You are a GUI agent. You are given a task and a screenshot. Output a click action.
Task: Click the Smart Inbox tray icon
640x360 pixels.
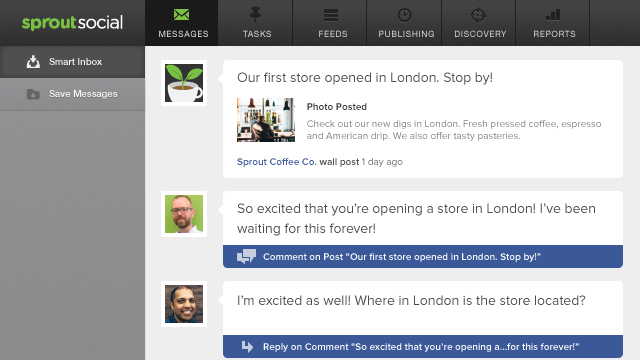point(33,62)
